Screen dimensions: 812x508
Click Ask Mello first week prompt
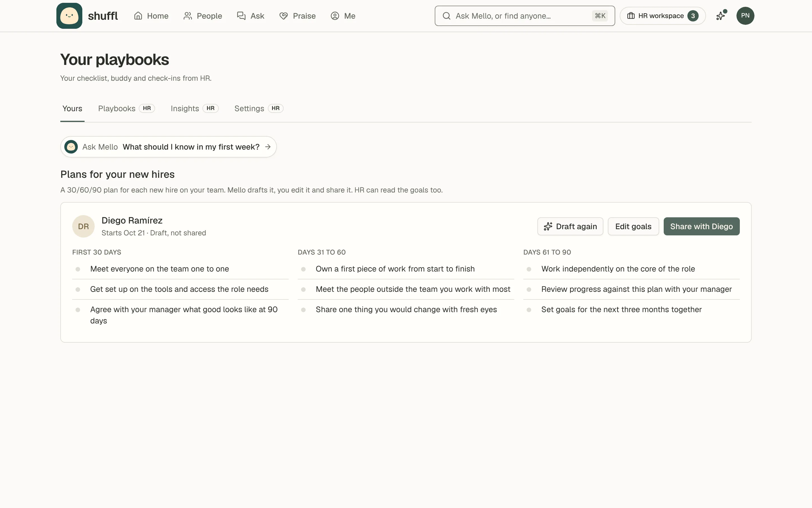168,147
